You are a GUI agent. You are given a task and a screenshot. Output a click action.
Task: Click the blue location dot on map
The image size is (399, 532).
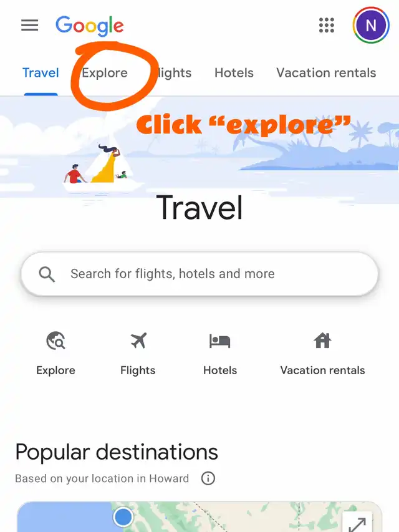tap(123, 517)
